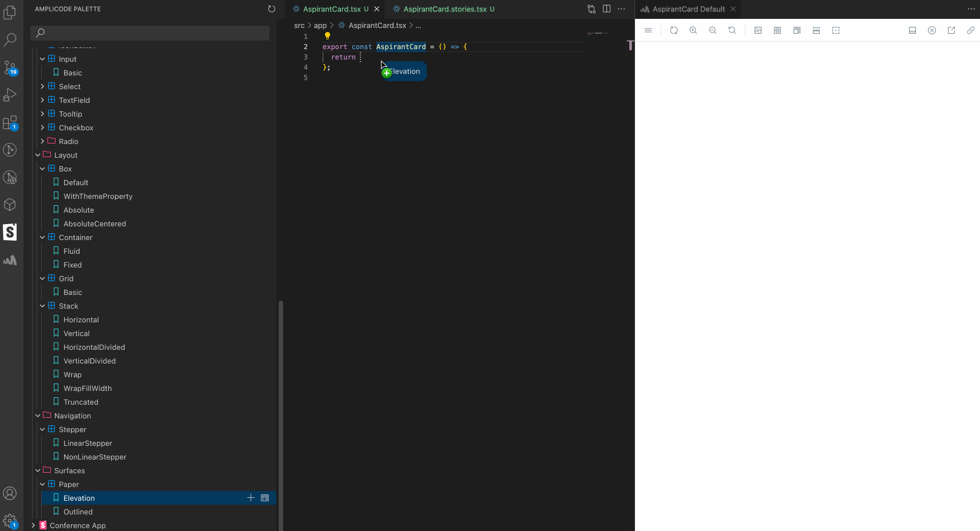
Task: Remount the story with the reload icon
Action: (674, 30)
